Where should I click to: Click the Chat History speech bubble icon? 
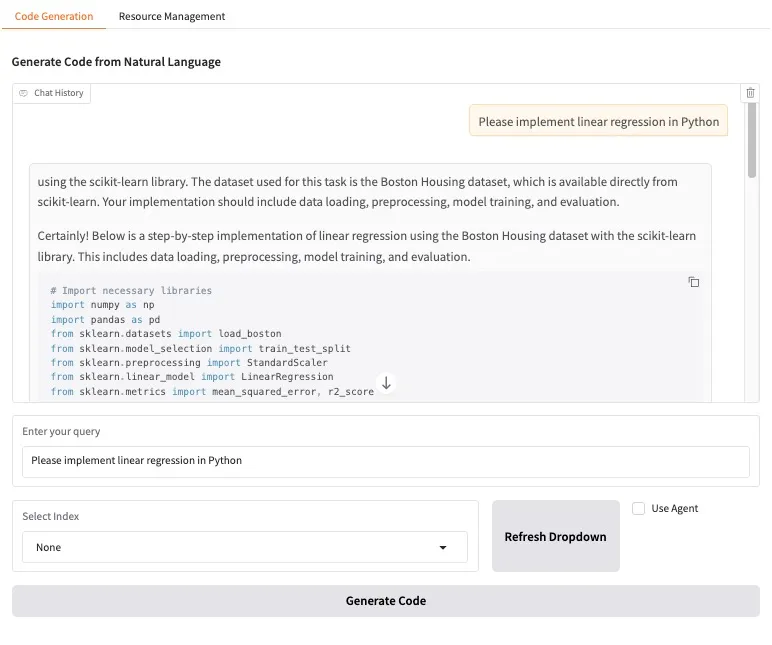[x=23, y=93]
